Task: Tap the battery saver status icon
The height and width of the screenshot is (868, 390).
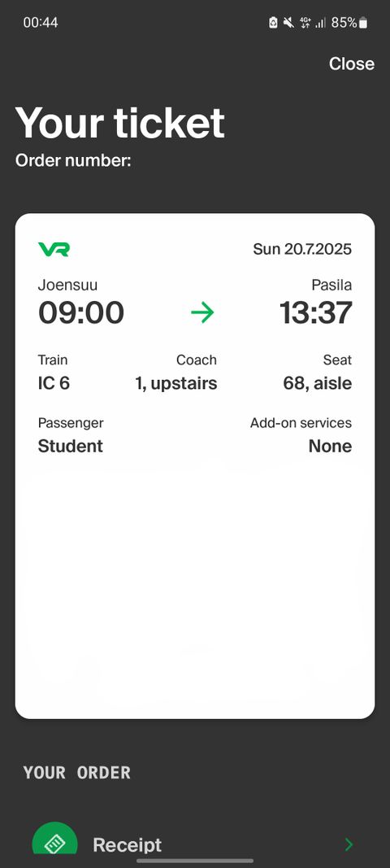Action: tap(273, 23)
